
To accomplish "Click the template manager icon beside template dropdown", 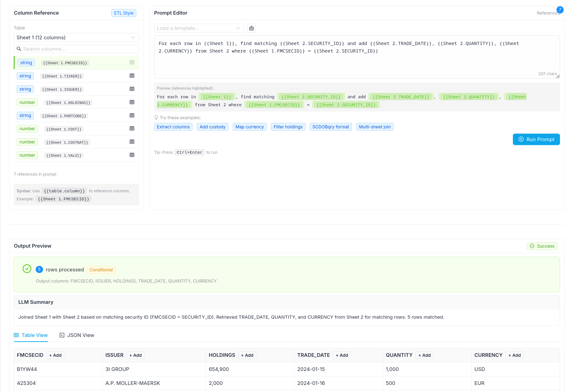I will point(252,28).
